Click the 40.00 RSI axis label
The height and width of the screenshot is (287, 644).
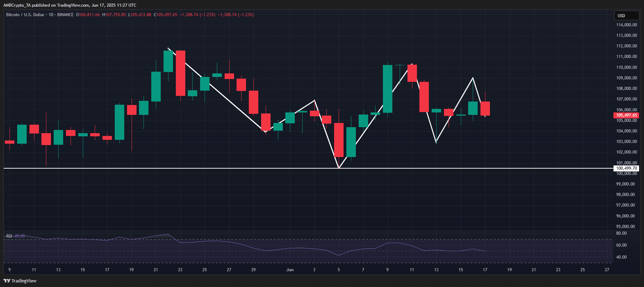coord(622,257)
